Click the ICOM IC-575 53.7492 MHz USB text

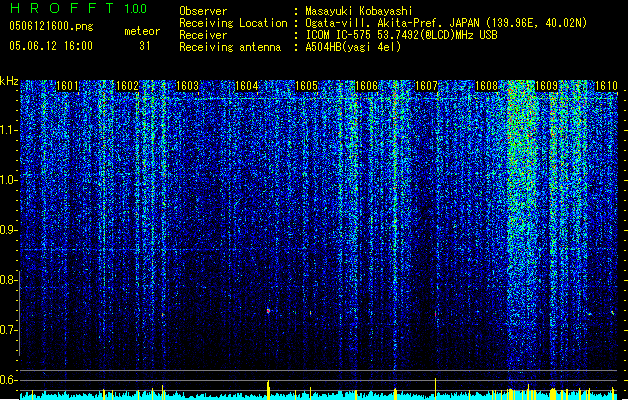click(x=401, y=35)
